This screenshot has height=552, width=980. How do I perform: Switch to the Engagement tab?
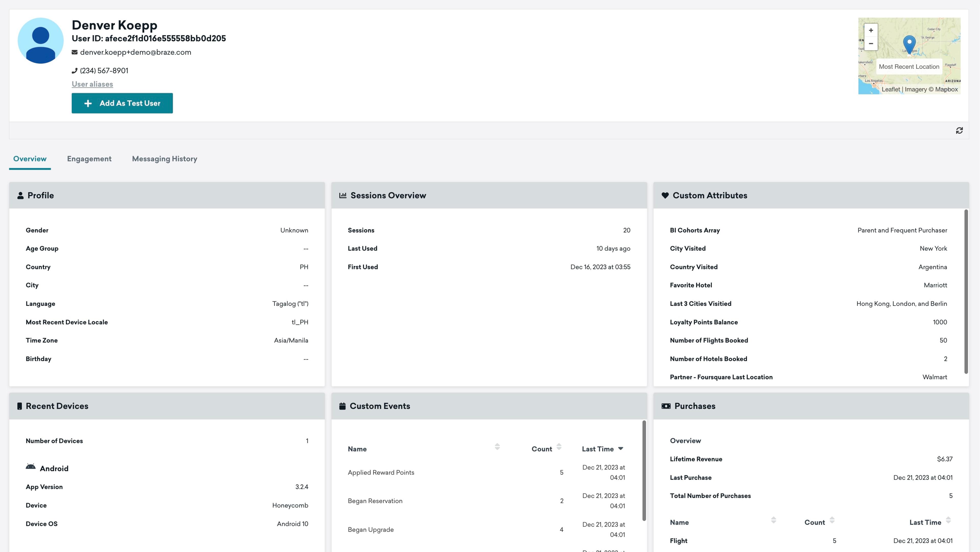click(x=89, y=159)
